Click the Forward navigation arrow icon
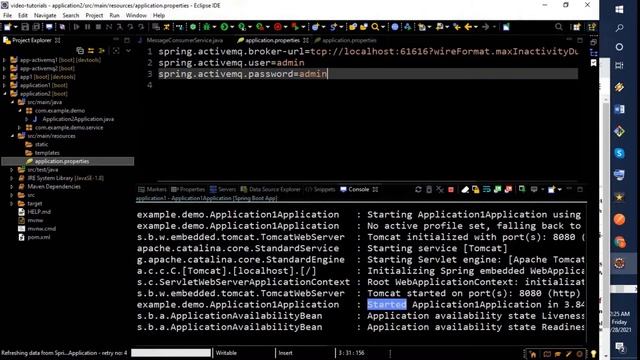Viewport: 640px width, 360px height. coord(485,27)
